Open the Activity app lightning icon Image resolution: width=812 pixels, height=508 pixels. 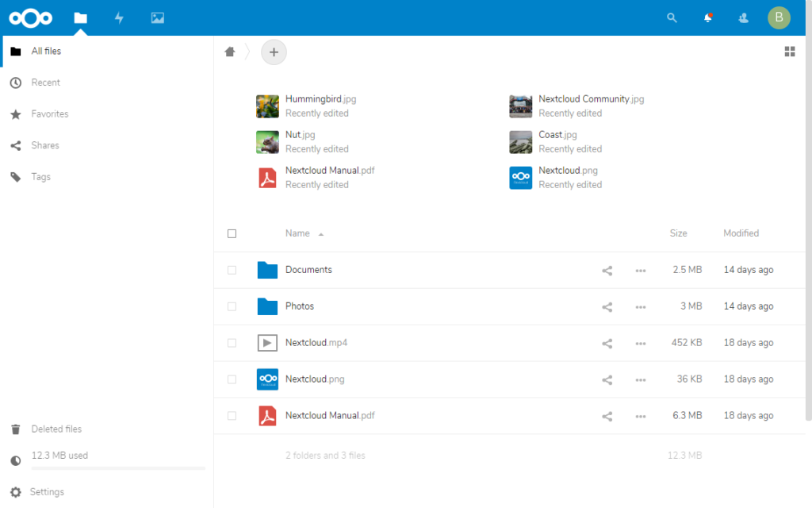pos(119,18)
